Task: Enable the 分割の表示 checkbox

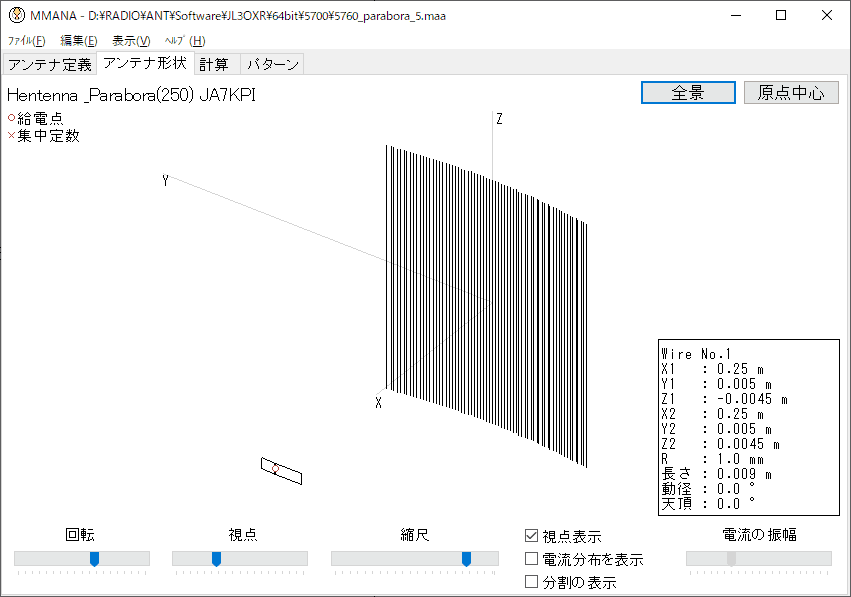Action: (x=532, y=581)
